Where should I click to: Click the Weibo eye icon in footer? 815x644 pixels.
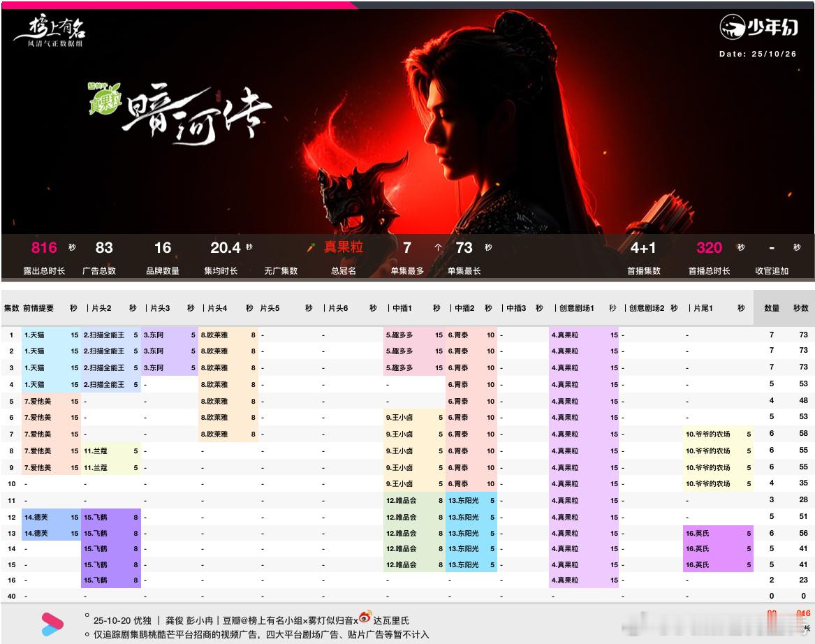point(365,617)
